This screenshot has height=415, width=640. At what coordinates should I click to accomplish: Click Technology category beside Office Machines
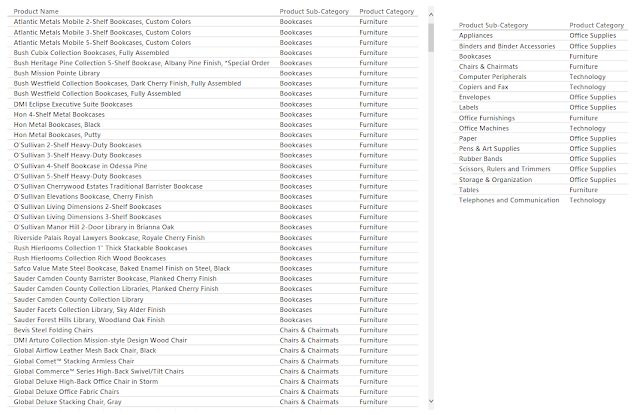588,128
